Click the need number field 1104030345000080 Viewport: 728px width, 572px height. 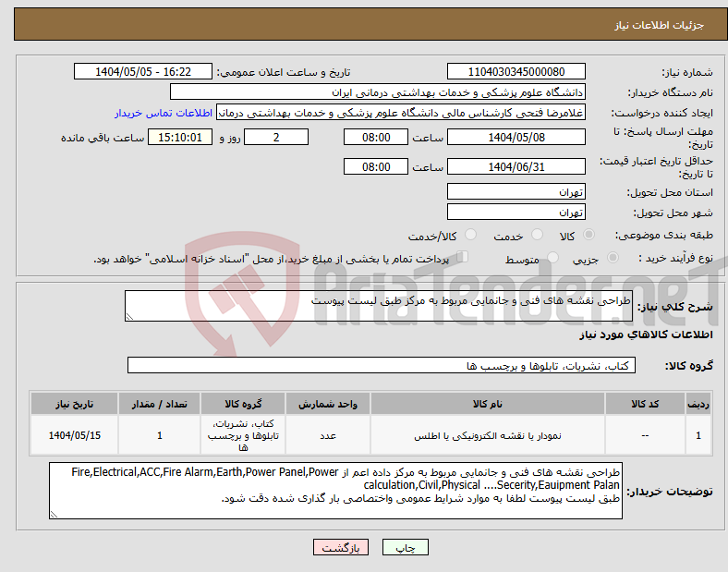point(516,71)
